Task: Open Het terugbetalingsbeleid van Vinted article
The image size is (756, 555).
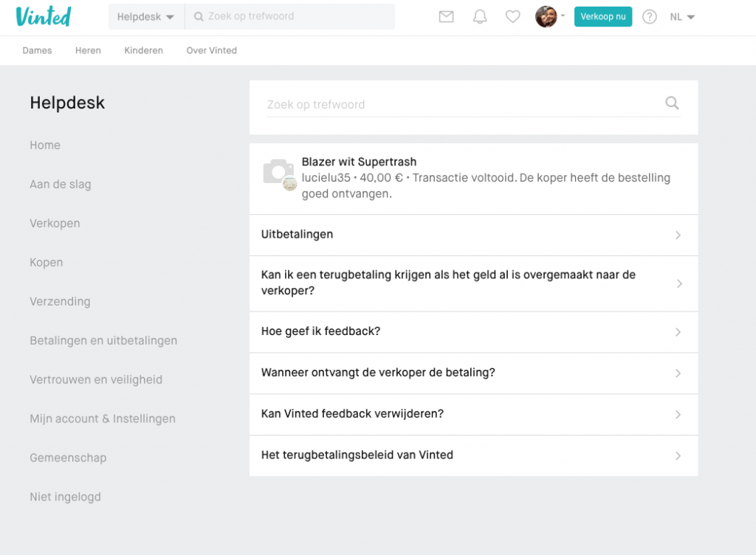Action: click(473, 456)
